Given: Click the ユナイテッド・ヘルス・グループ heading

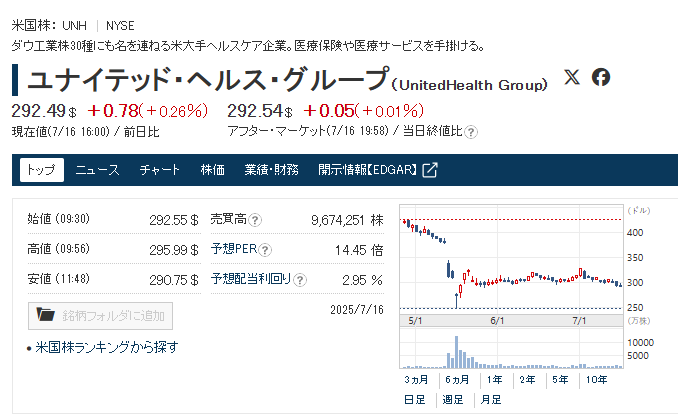Looking at the screenshot, I should coord(208,80).
